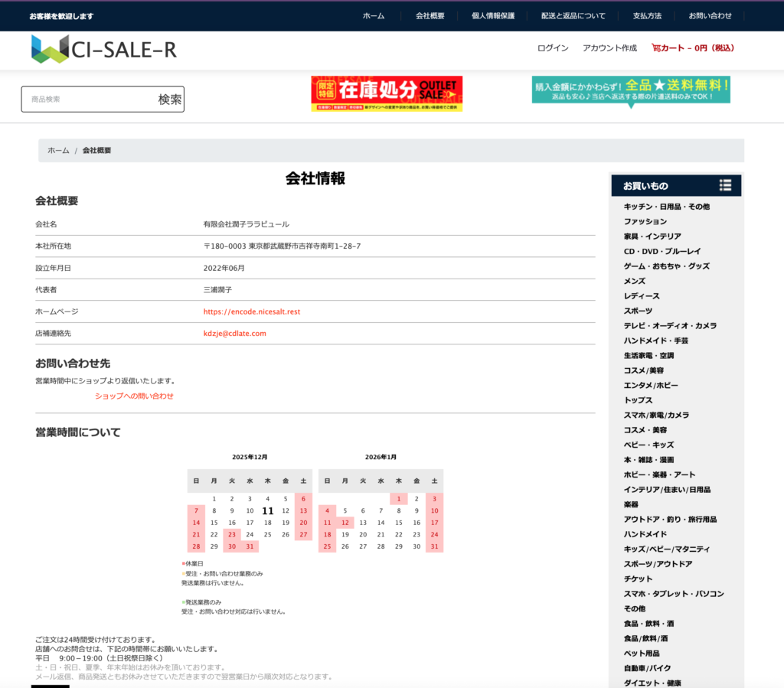The width and height of the screenshot is (784, 688).
Task: Click the ログイン link
Action: [x=552, y=48]
